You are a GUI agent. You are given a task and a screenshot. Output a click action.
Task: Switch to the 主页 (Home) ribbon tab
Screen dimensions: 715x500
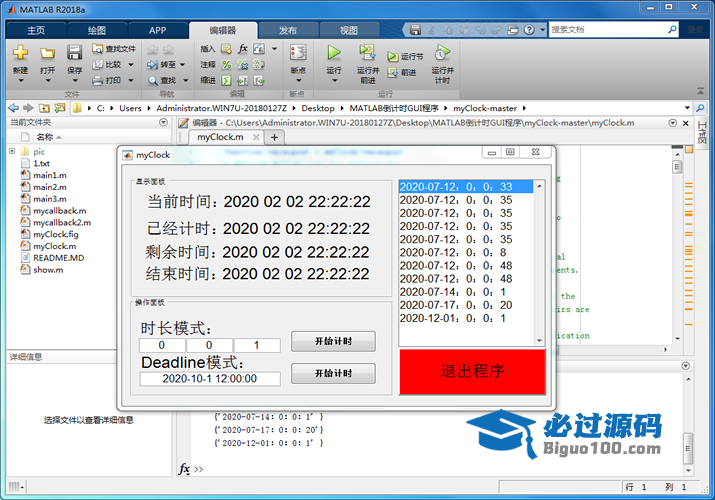(35, 30)
